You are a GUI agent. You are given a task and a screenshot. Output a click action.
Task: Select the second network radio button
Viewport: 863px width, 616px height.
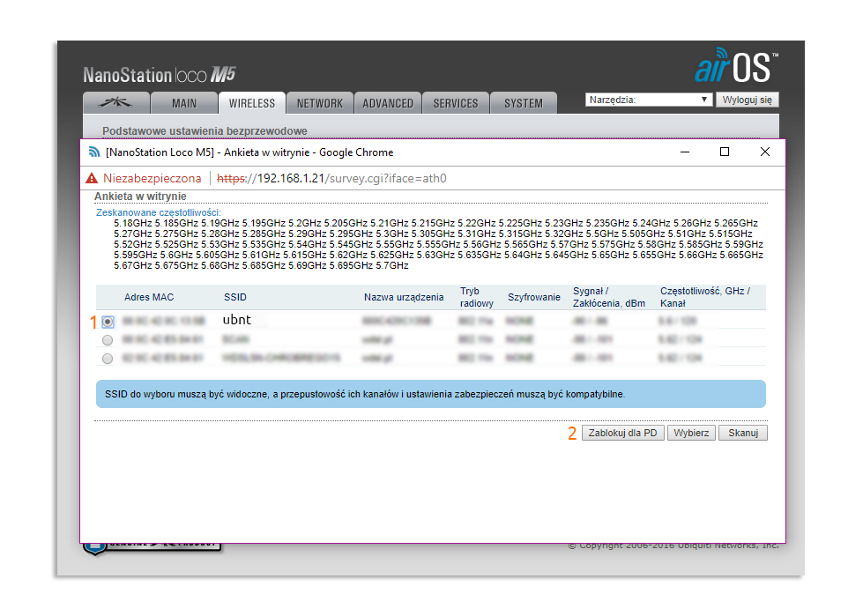(108, 340)
